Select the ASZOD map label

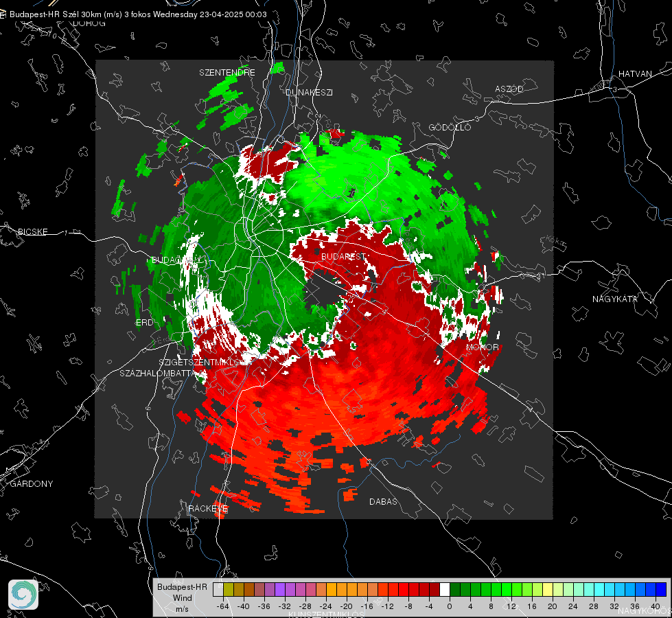click(509, 89)
